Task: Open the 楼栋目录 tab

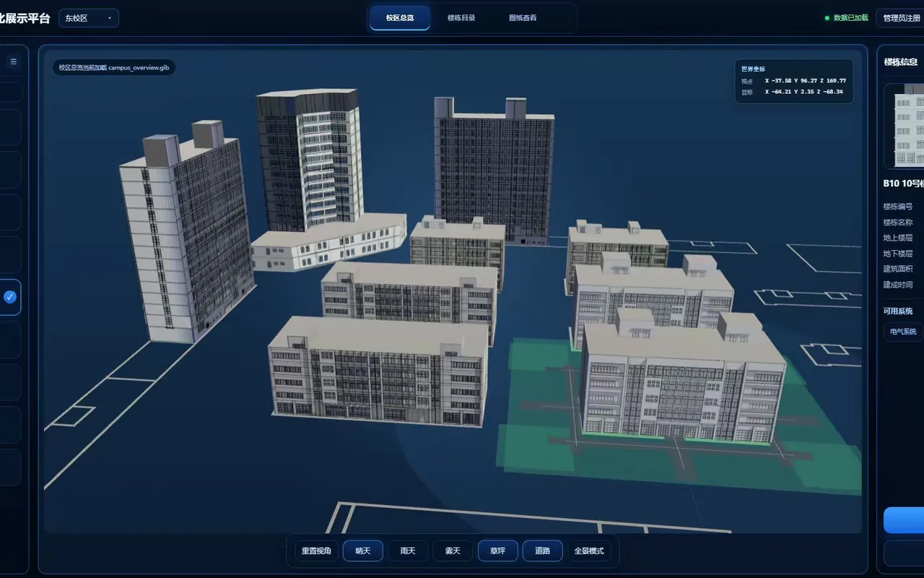Action: 461,18
